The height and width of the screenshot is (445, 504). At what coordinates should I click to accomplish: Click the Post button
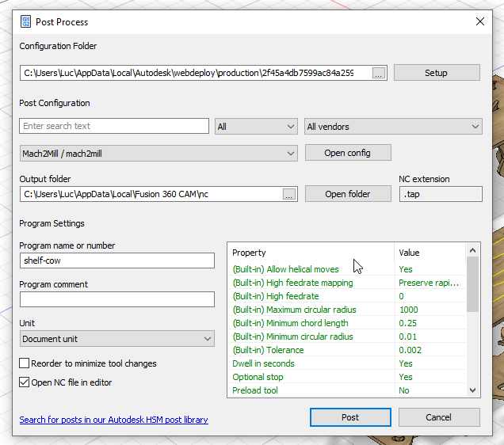point(350,417)
